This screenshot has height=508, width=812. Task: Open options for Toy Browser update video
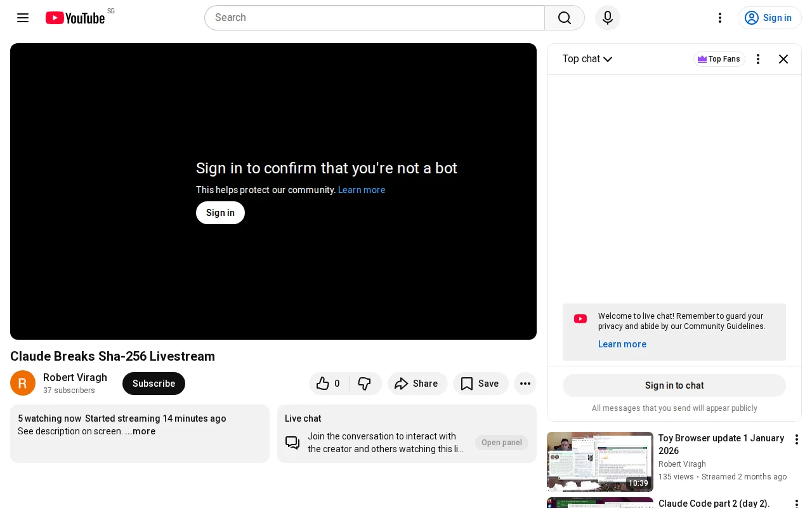[x=797, y=439]
